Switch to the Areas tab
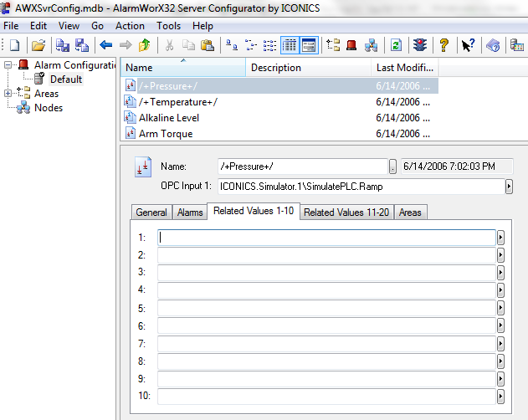 (410, 213)
